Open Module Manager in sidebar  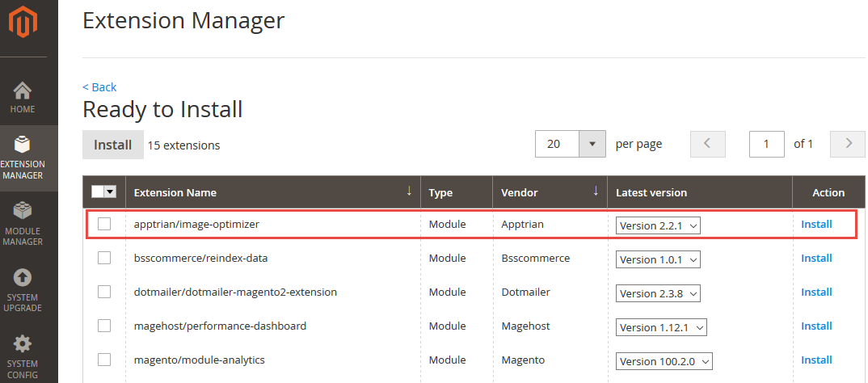23,224
